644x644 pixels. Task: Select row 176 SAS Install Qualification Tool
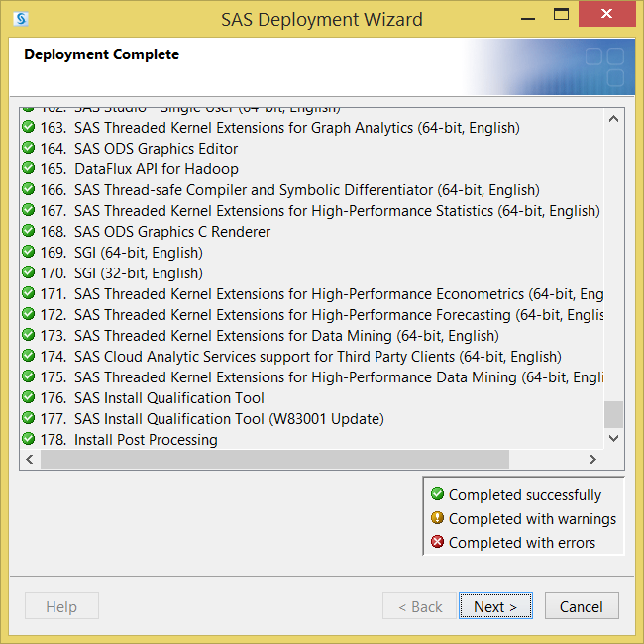click(312, 398)
